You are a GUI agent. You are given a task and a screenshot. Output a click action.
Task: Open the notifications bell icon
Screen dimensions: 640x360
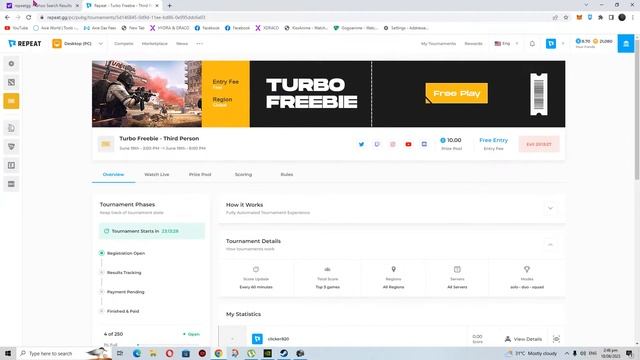coord(532,44)
